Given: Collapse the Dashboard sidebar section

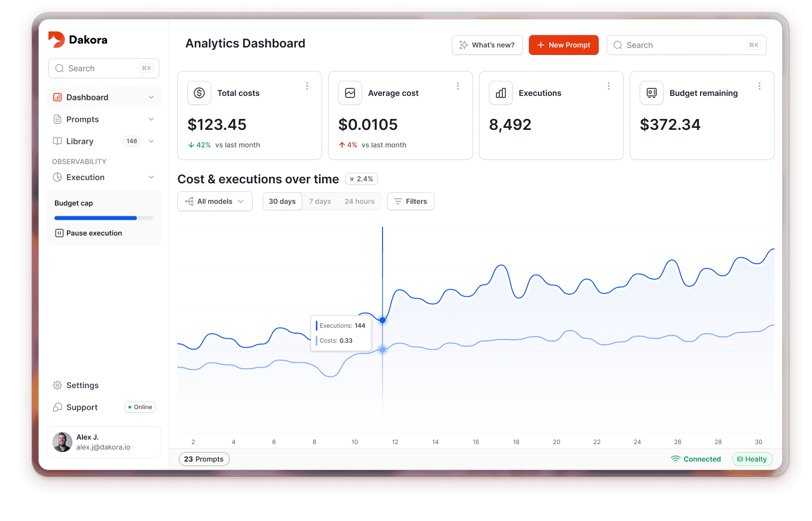Looking at the screenshot, I should coord(151,97).
